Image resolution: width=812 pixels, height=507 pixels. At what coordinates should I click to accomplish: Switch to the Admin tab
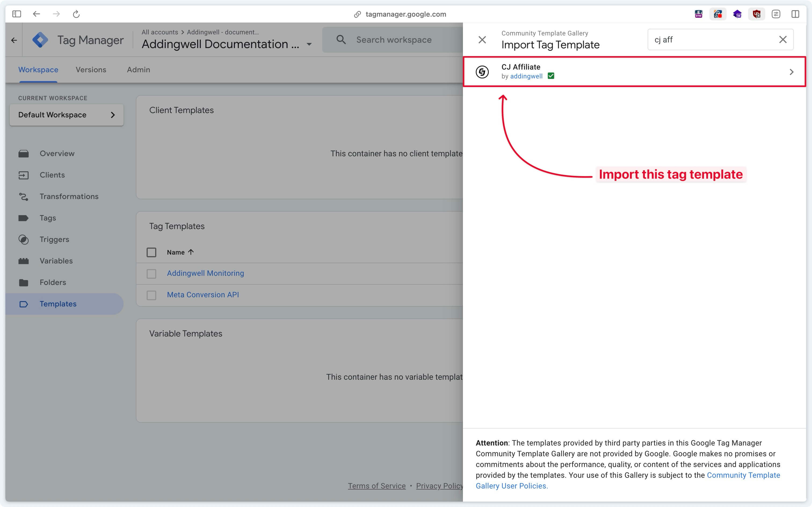[x=139, y=70]
